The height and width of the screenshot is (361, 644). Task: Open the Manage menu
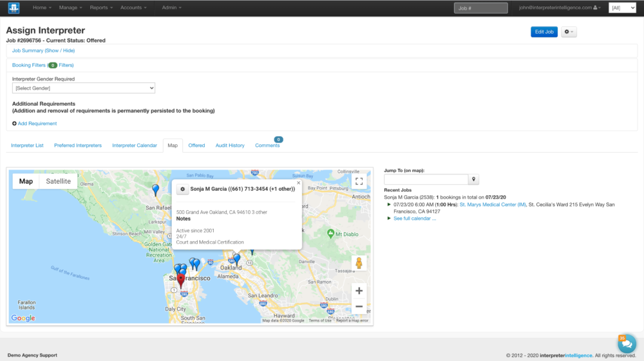[70, 8]
